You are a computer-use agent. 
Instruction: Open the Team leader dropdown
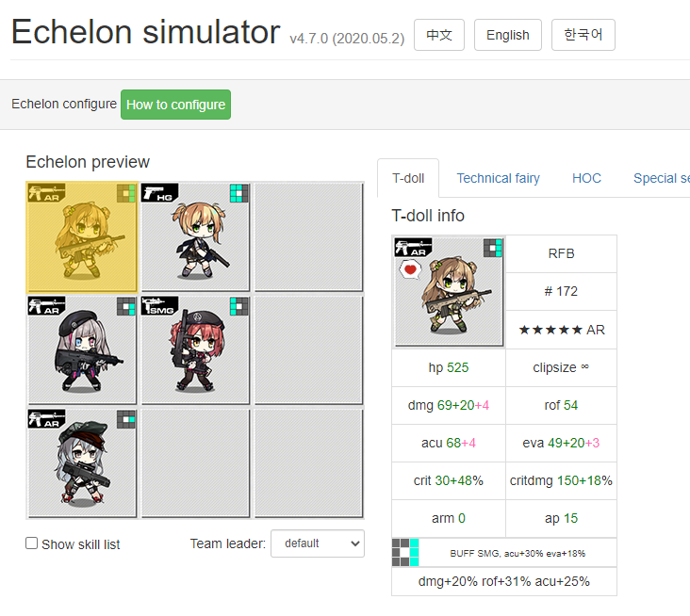click(x=318, y=543)
